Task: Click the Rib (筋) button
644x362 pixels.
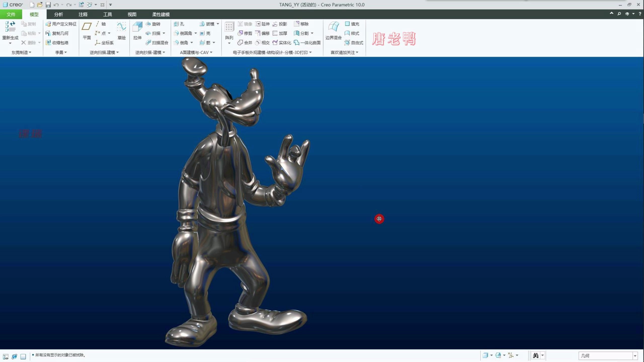Action: pos(205,43)
